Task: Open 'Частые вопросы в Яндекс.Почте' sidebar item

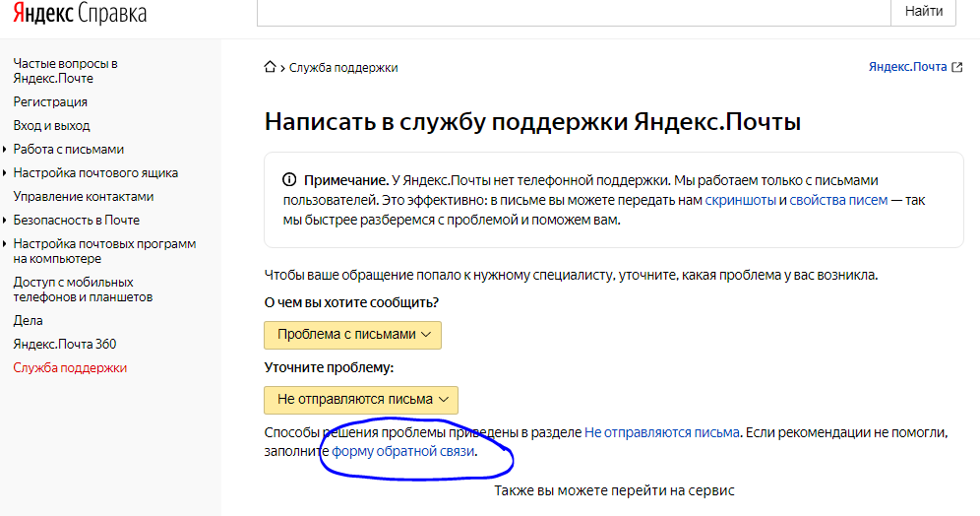Action: (x=66, y=71)
